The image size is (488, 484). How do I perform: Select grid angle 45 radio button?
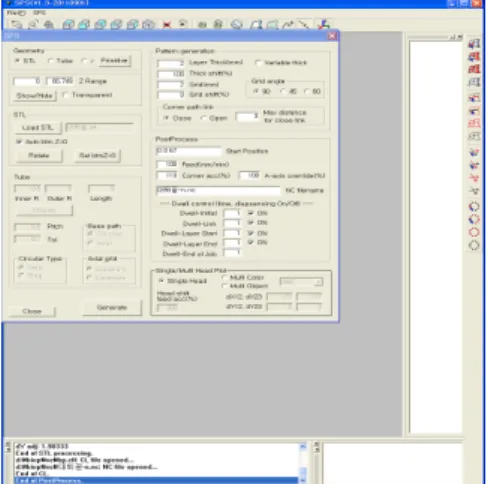[x=282, y=91]
